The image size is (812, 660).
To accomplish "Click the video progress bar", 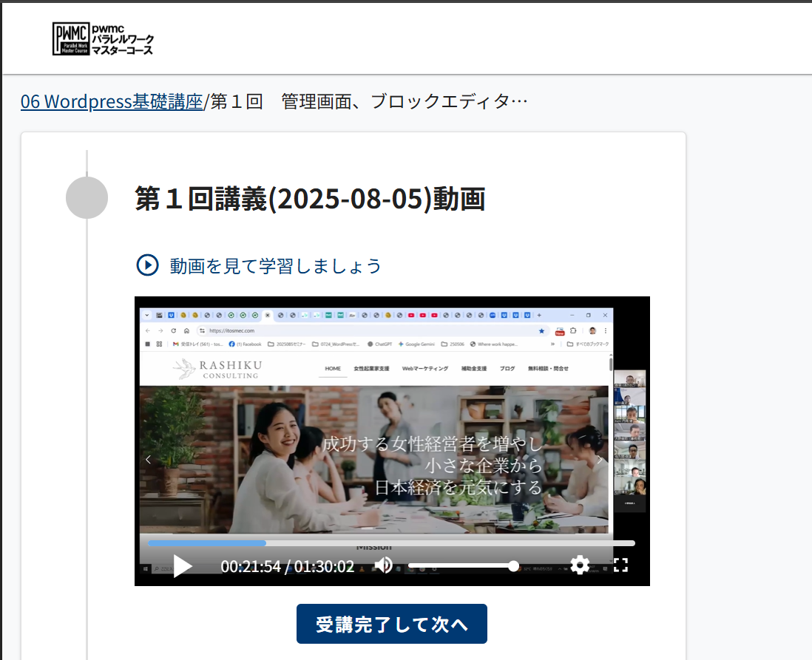I will click(390, 543).
